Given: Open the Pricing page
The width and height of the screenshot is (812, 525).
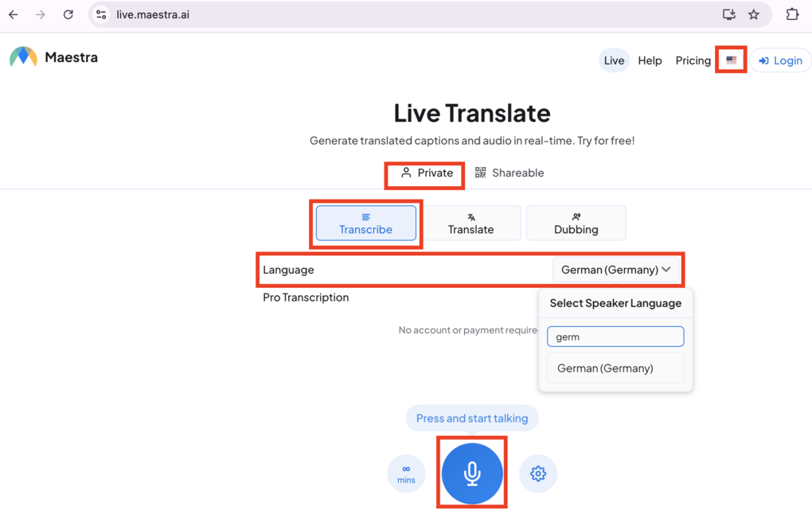Looking at the screenshot, I should pyautogui.click(x=693, y=60).
